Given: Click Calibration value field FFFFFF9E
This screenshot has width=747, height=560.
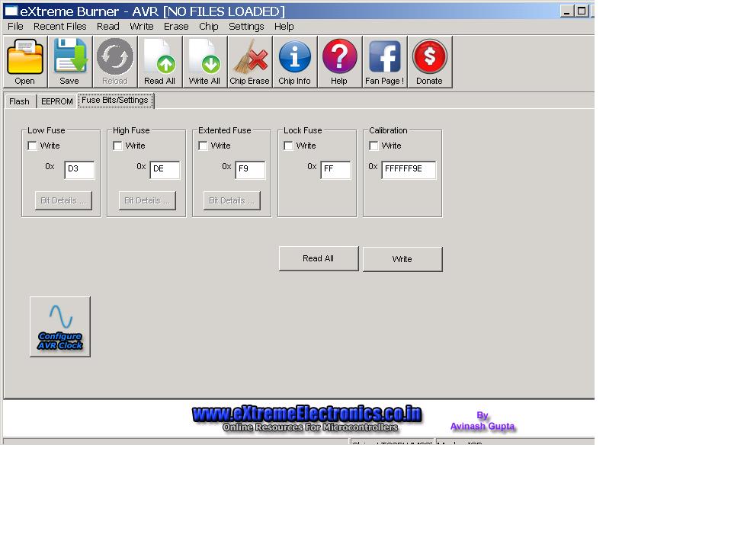Looking at the screenshot, I should pyautogui.click(x=409, y=170).
